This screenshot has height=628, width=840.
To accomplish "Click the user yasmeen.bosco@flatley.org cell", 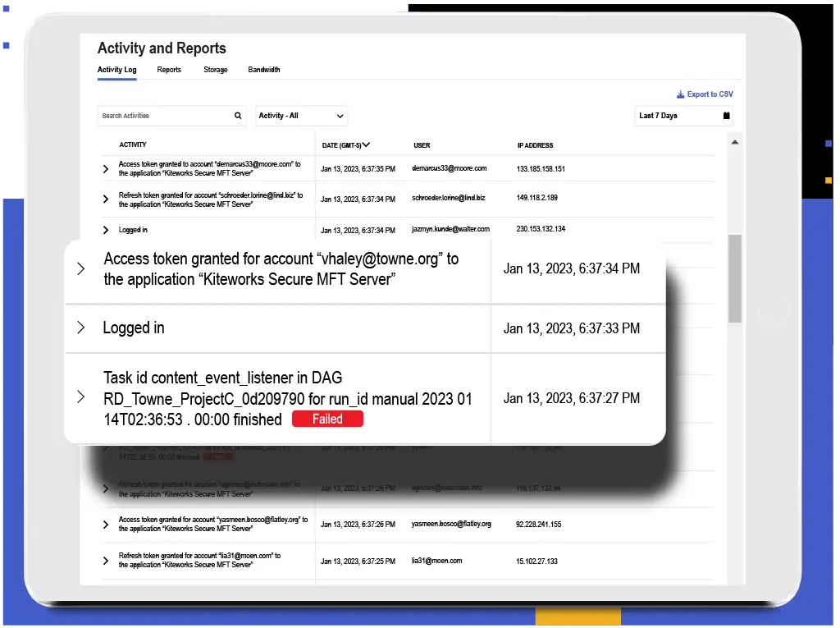I will coord(451,524).
